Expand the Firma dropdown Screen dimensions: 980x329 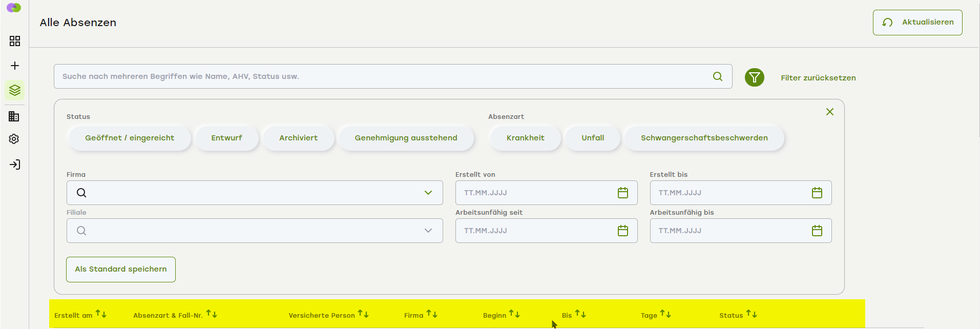(428, 193)
